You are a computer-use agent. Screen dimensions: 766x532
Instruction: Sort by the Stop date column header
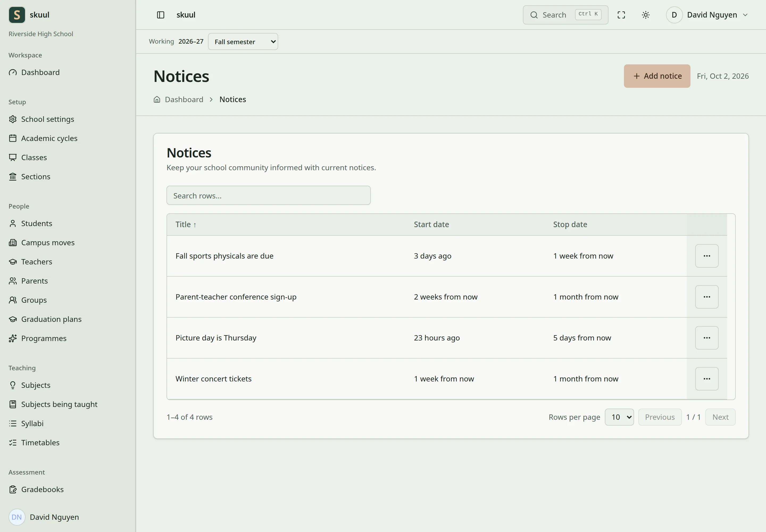click(x=570, y=225)
